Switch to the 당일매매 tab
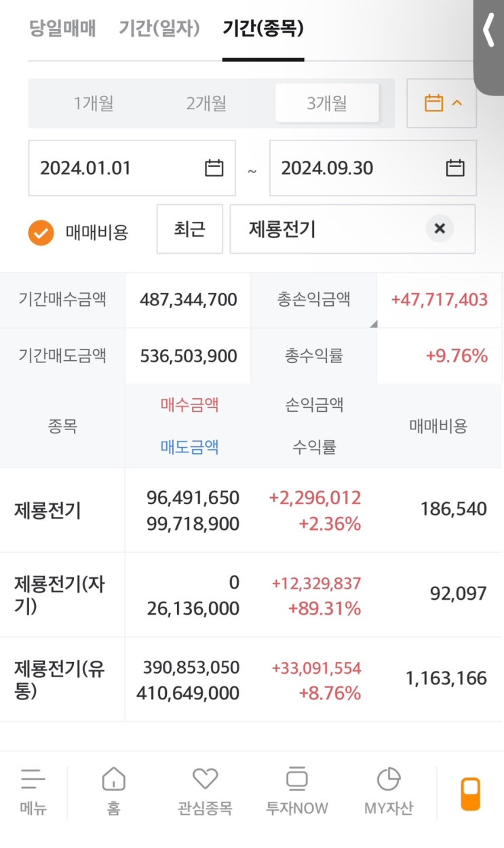This screenshot has height=848, width=504. coord(62,28)
